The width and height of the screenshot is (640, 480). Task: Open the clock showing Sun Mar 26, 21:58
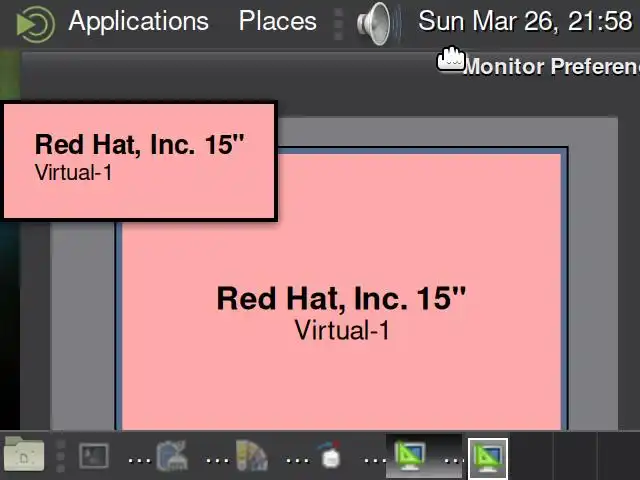[525, 20]
